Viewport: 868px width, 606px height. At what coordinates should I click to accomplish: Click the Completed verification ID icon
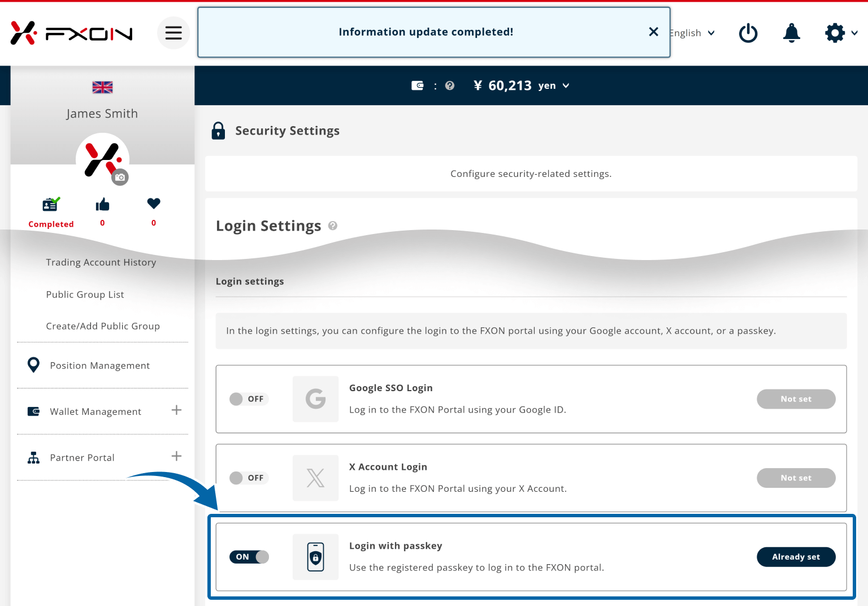pos(51,204)
